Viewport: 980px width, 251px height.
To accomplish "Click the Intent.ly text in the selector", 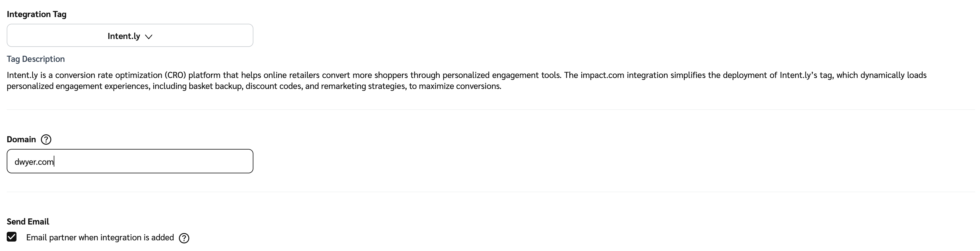I will click(124, 36).
